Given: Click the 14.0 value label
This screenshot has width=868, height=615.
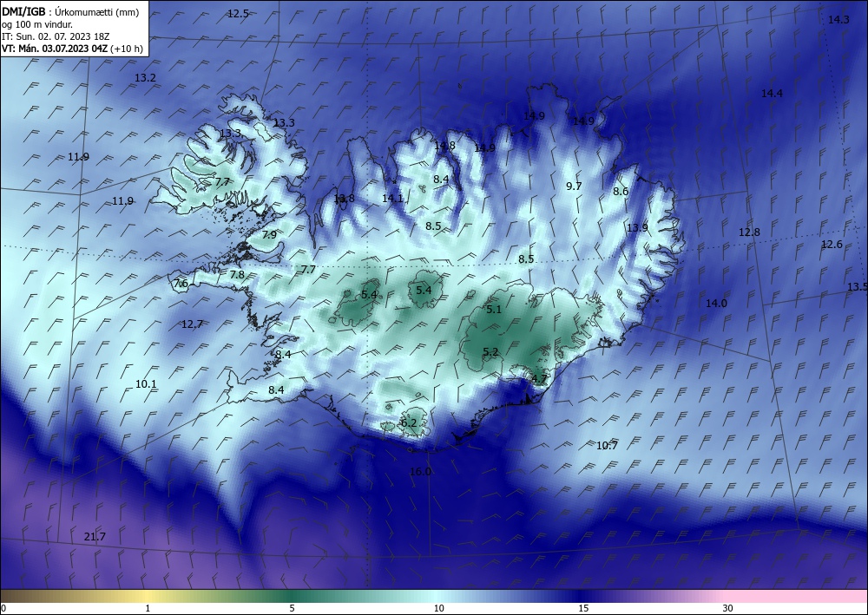Looking at the screenshot, I should click(x=716, y=303).
